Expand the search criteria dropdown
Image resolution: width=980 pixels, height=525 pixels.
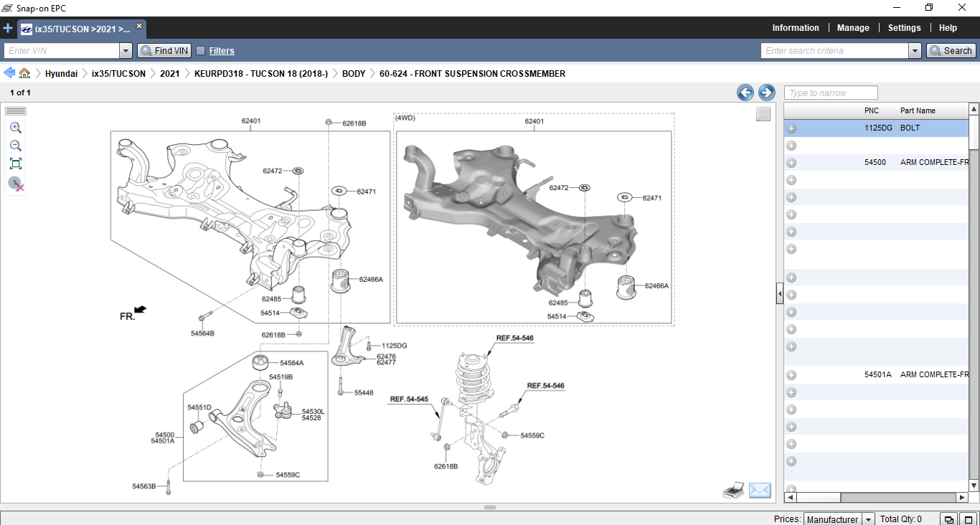915,51
